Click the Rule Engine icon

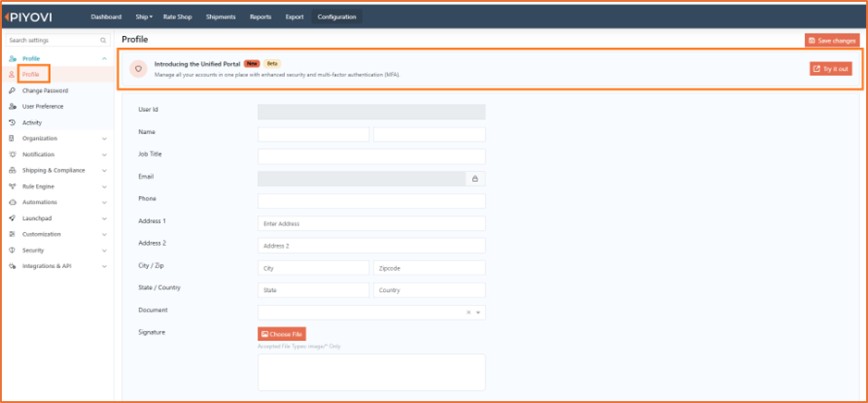pyautogui.click(x=12, y=187)
